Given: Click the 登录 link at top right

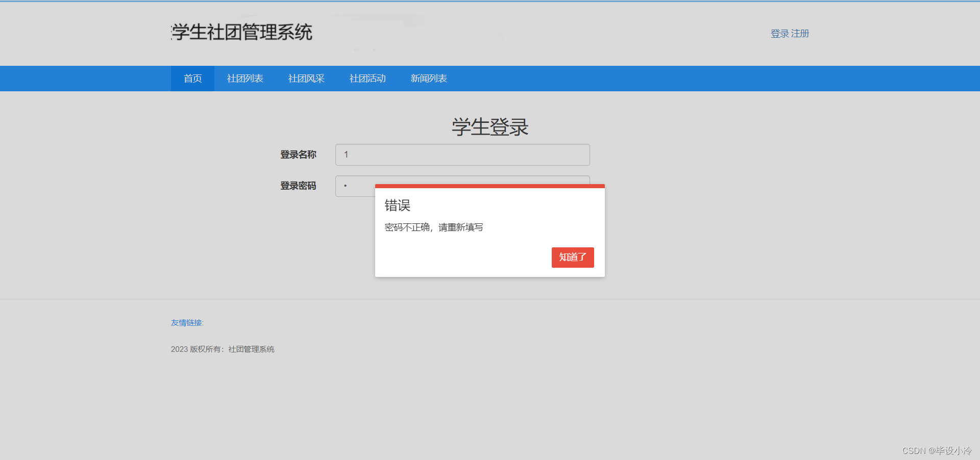Looking at the screenshot, I should (778, 33).
